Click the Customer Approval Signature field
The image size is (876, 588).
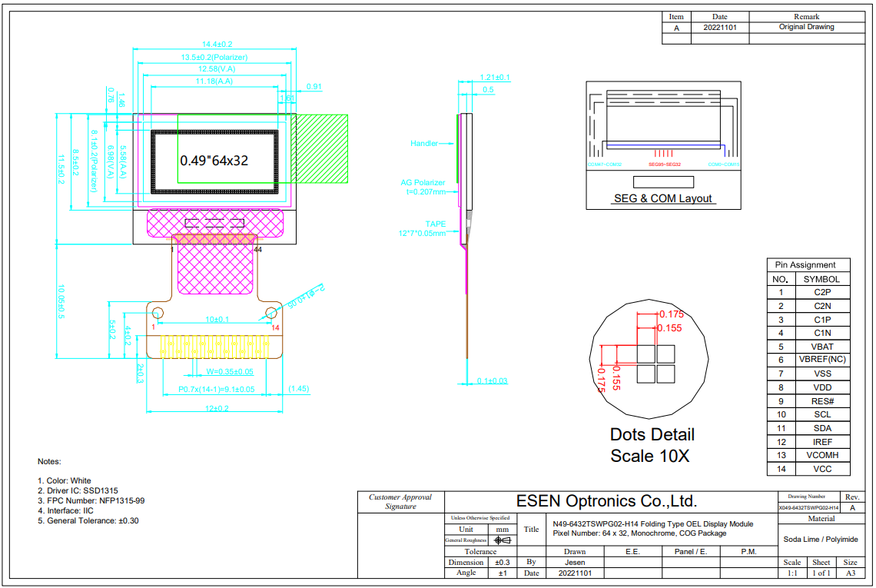pyautogui.click(x=399, y=502)
